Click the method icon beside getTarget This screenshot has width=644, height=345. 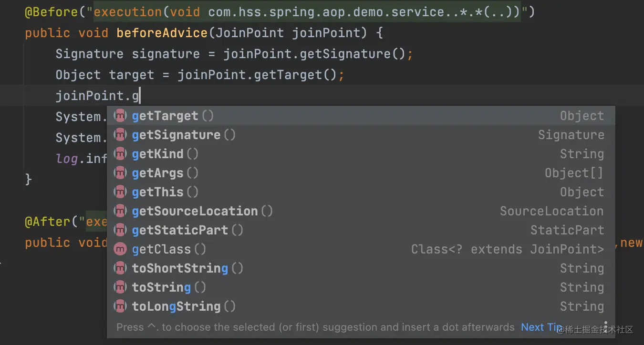pos(120,116)
